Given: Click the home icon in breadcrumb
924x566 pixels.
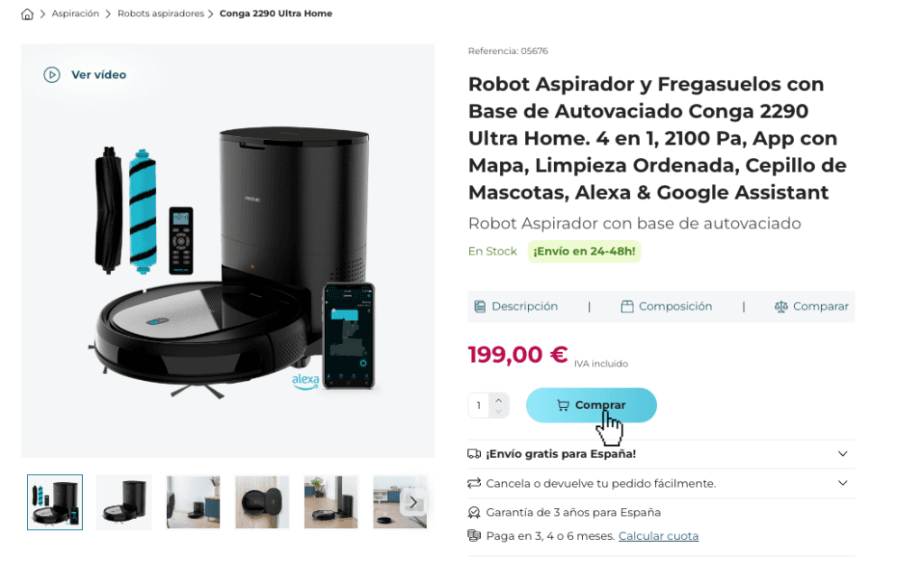Looking at the screenshot, I should pos(27,14).
